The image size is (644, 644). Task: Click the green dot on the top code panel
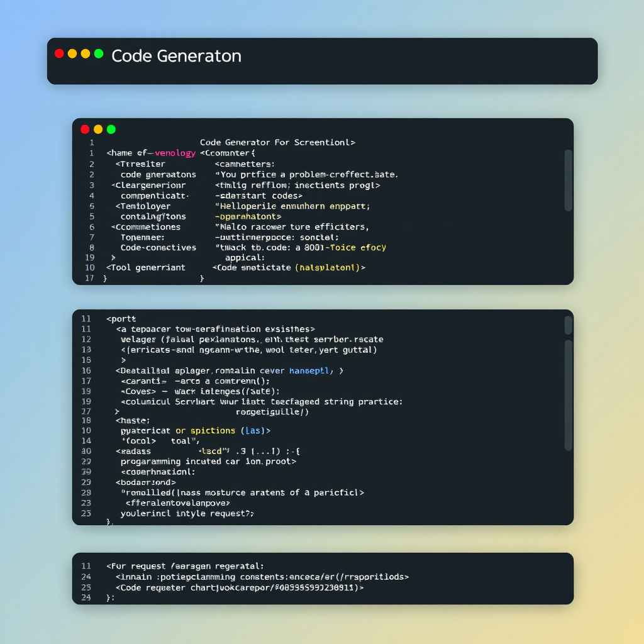pos(111,129)
